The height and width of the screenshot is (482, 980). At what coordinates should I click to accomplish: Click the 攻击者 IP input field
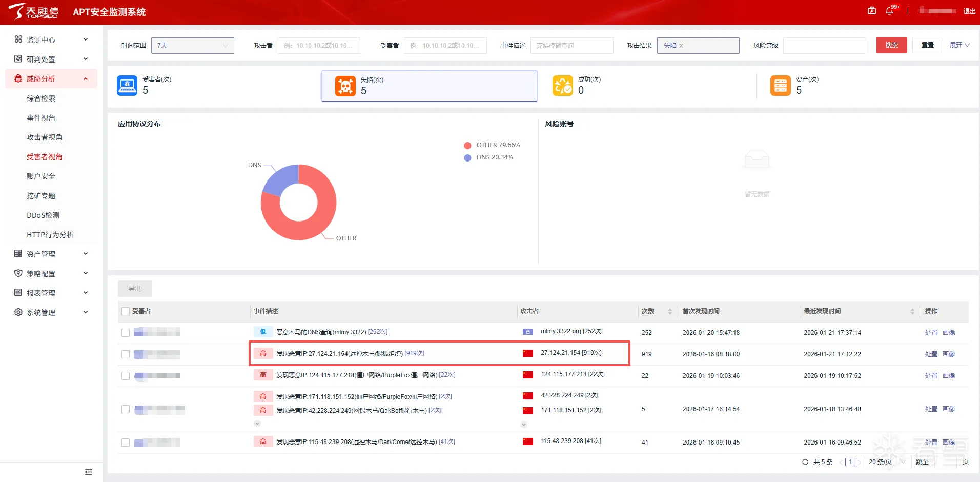tap(319, 46)
